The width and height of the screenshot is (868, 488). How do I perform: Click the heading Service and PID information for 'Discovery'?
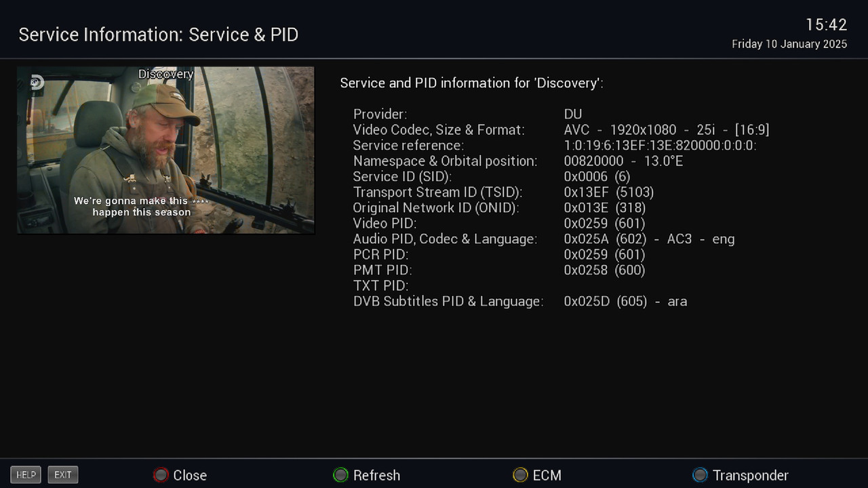(471, 83)
